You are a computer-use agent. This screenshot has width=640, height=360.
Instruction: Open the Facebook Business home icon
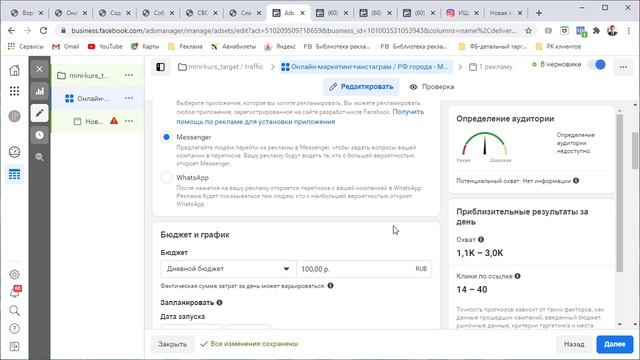click(14, 70)
